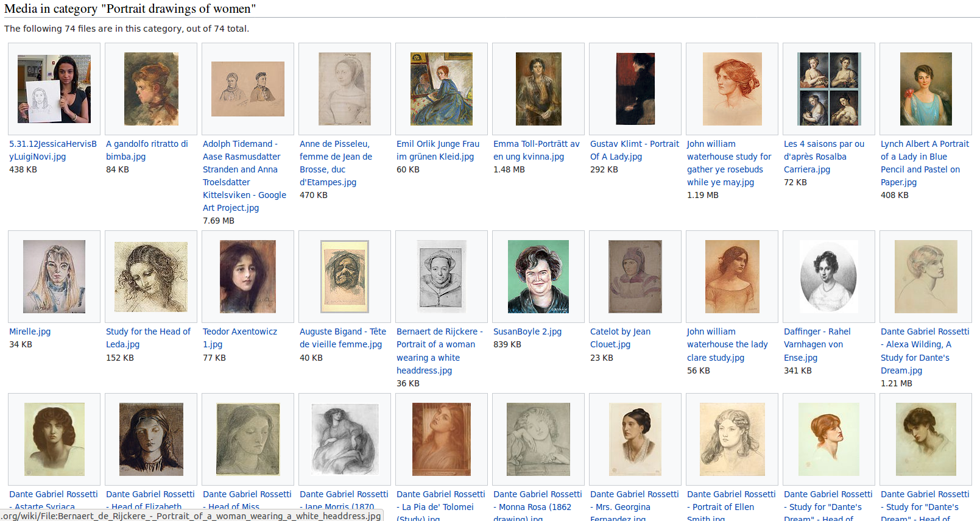Click Rossetti La Pia de' Tolomei (Study) link
The height and width of the screenshot is (521, 980).
point(441,505)
